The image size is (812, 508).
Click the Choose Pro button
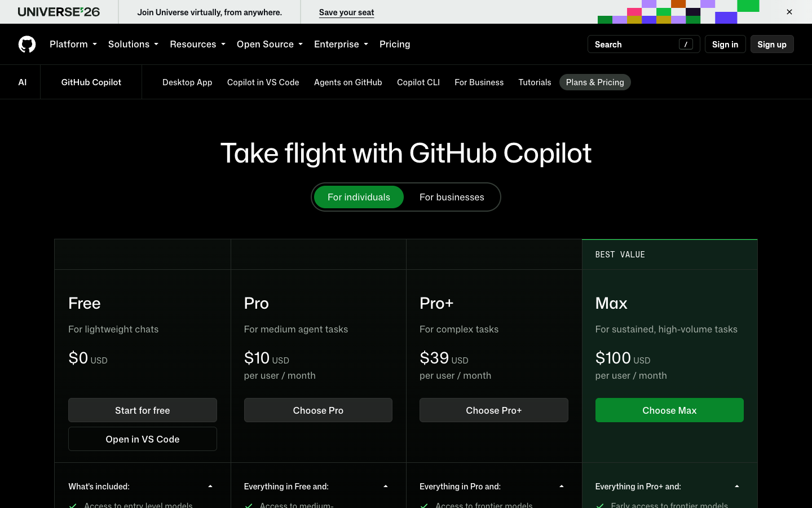[318, 410]
